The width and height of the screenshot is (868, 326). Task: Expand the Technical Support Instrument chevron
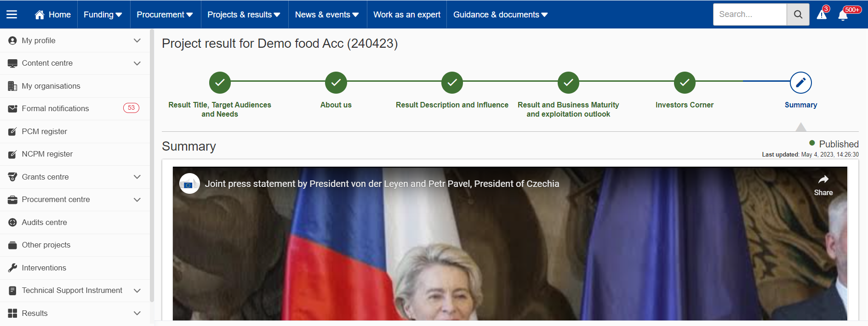pos(137,291)
